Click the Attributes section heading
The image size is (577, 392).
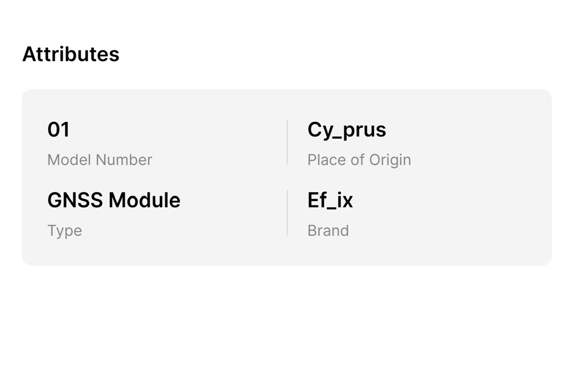pos(71,54)
